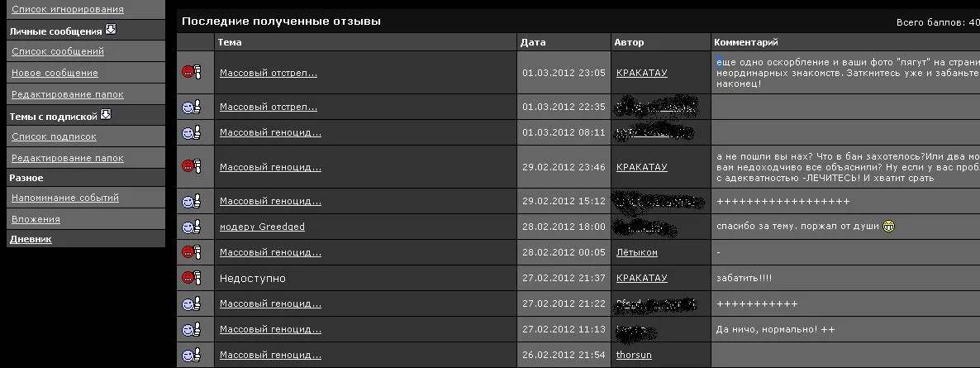Open author profile 'Лётыком'
Image resolution: width=980 pixels, height=368 pixels.
click(636, 252)
